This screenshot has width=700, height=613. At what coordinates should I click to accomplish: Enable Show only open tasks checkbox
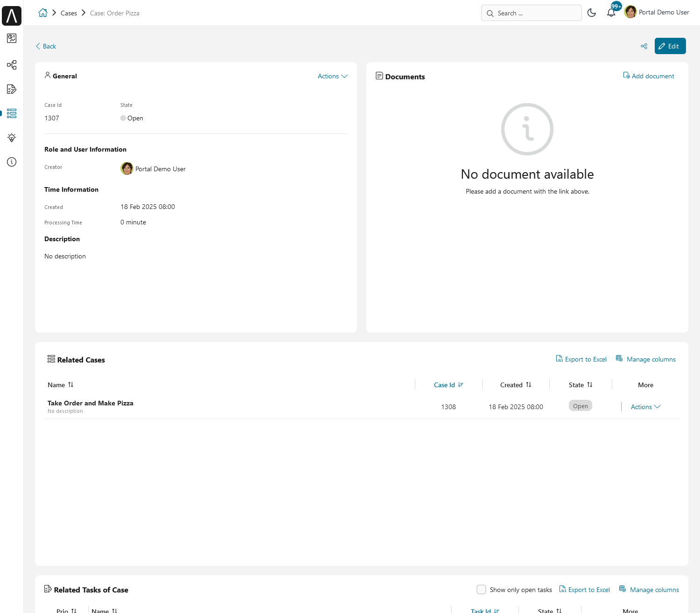click(481, 590)
